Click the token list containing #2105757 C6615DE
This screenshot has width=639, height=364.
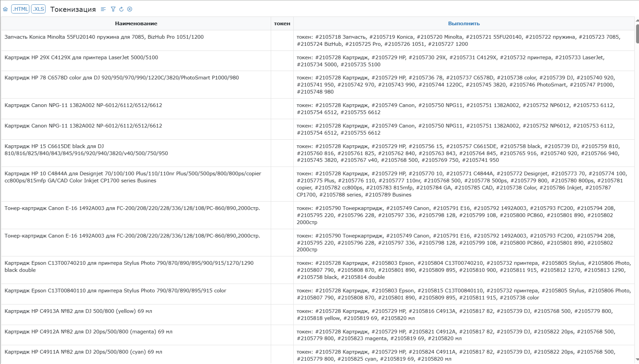pyautogui.click(x=458, y=153)
